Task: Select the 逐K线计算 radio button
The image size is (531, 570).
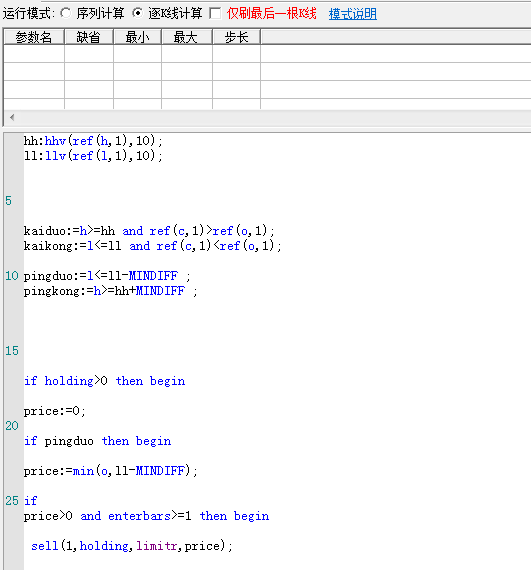Action: (x=138, y=13)
